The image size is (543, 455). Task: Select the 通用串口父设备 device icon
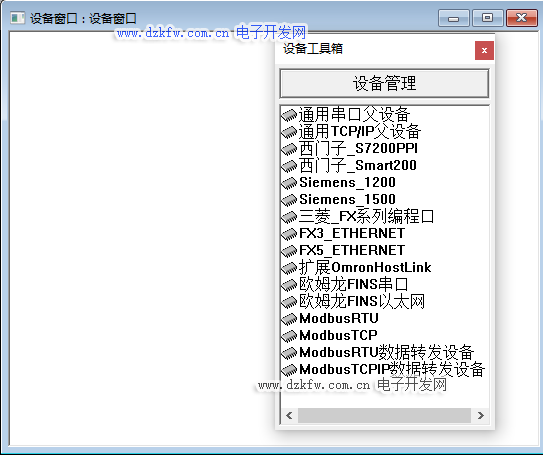289,115
